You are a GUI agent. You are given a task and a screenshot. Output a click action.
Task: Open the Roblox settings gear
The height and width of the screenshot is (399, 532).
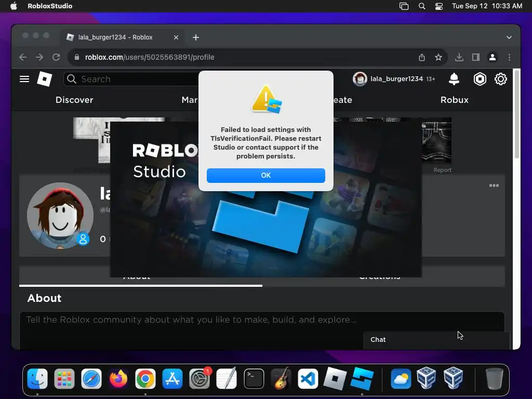pyautogui.click(x=500, y=79)
